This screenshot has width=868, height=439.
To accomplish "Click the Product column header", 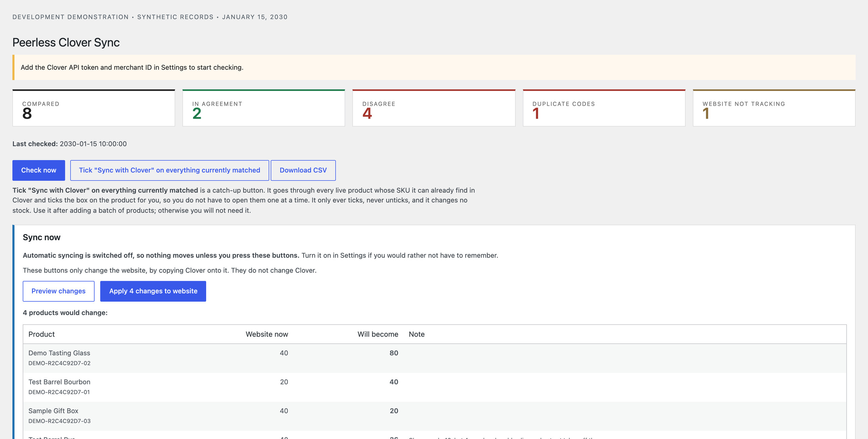I will [41, 334].
